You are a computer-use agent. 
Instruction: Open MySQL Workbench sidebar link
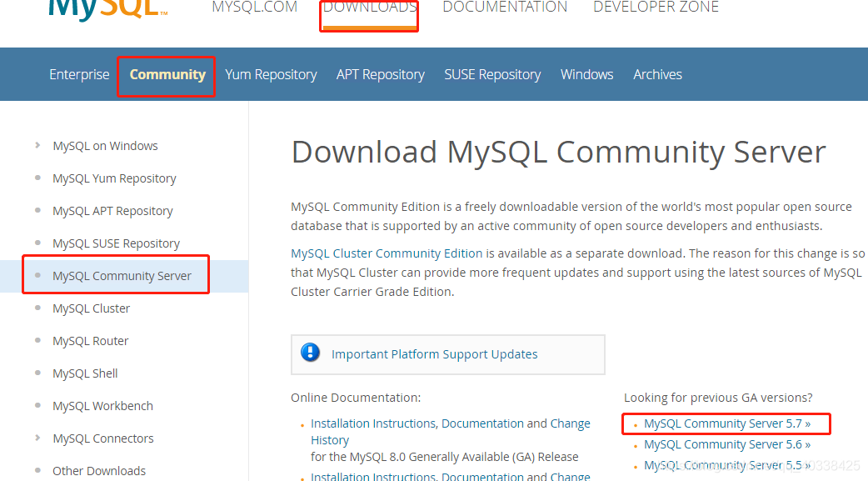point(102,406)
